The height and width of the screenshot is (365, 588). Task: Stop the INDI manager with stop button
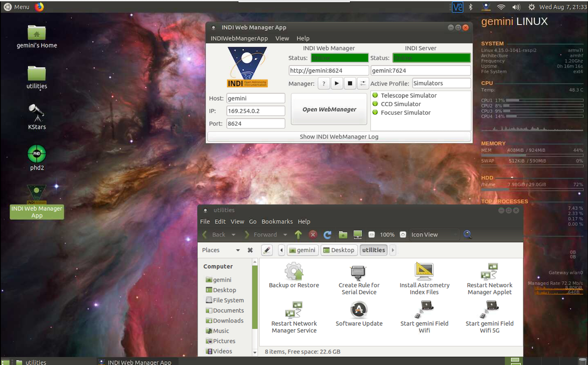(350, 83)
